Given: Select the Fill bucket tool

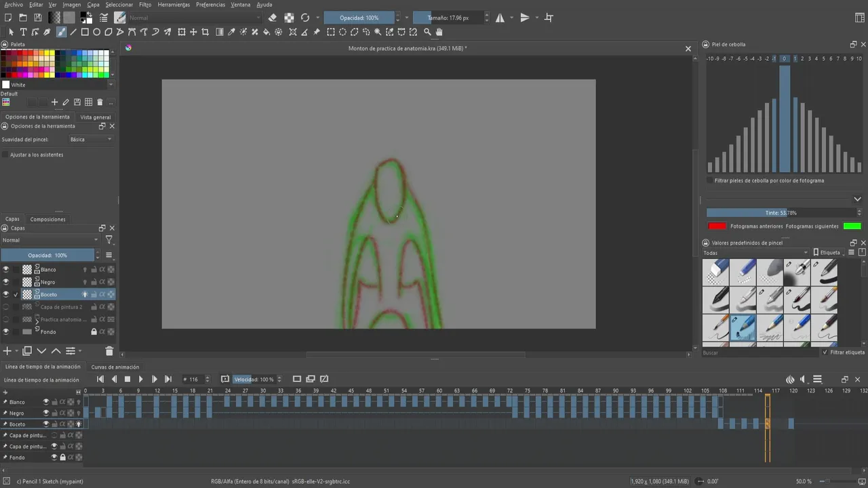Looking at the screenshot, I should 267,32.
